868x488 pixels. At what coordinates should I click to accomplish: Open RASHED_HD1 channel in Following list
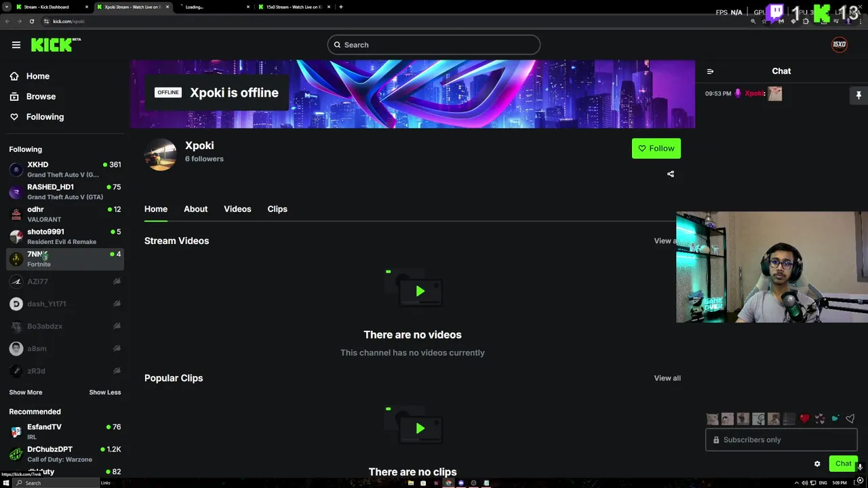(65, 192)
